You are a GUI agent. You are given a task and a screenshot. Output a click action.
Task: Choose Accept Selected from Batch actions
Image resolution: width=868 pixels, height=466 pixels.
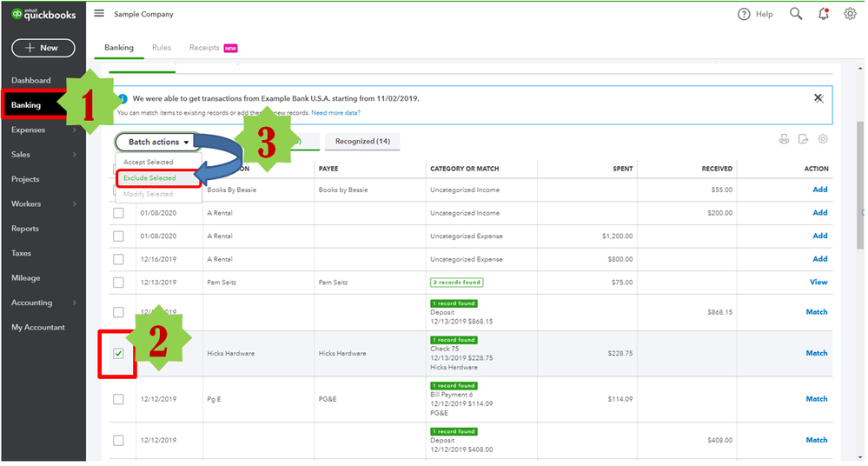click(149, 162)
